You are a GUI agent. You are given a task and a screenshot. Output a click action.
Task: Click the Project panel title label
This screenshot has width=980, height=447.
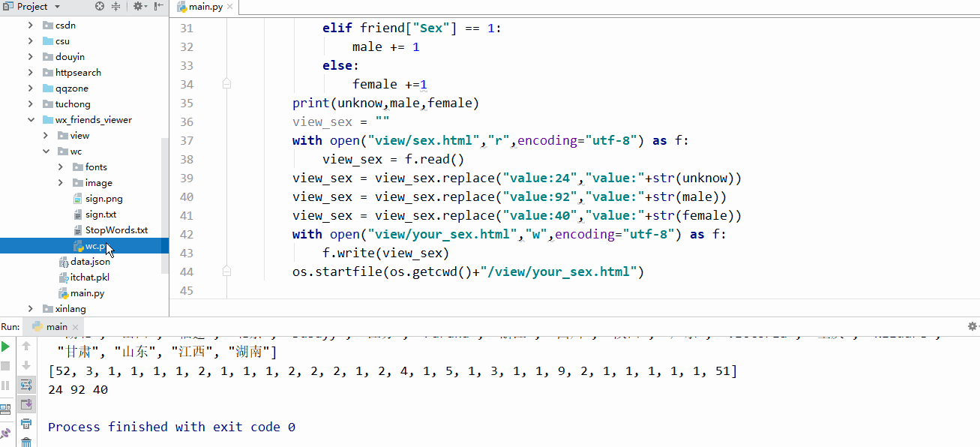(32, 7)
